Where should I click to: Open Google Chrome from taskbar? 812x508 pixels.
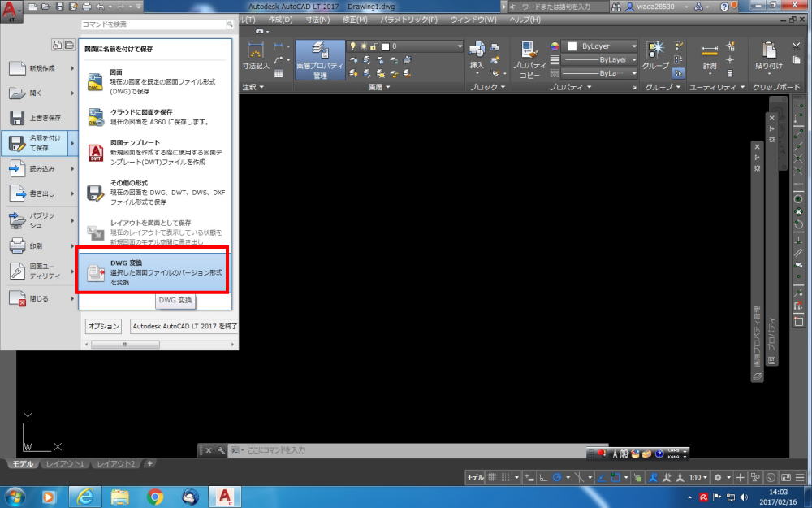point(155,497)
